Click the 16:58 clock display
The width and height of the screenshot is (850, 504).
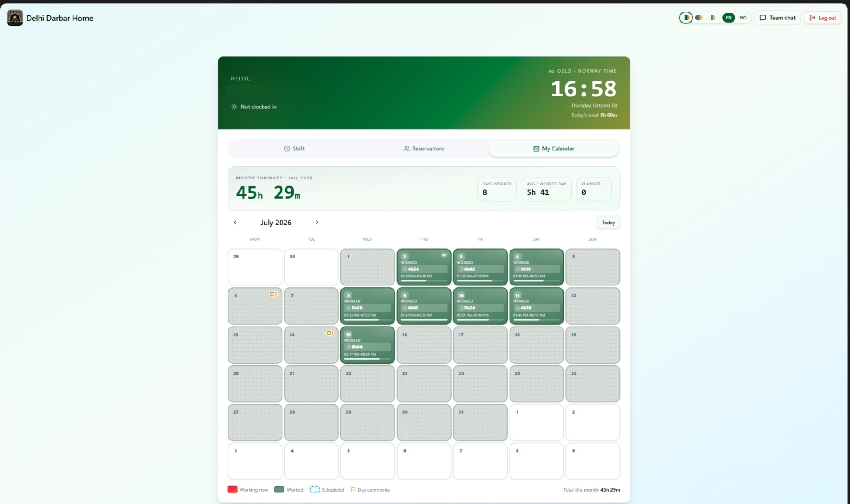coord(583,89)
